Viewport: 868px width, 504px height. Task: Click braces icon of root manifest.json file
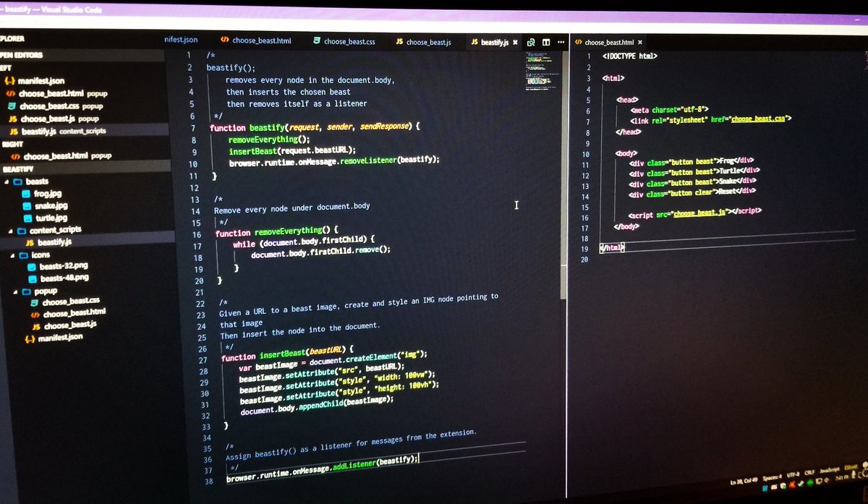pyautogui.click(x=30, y=338)
